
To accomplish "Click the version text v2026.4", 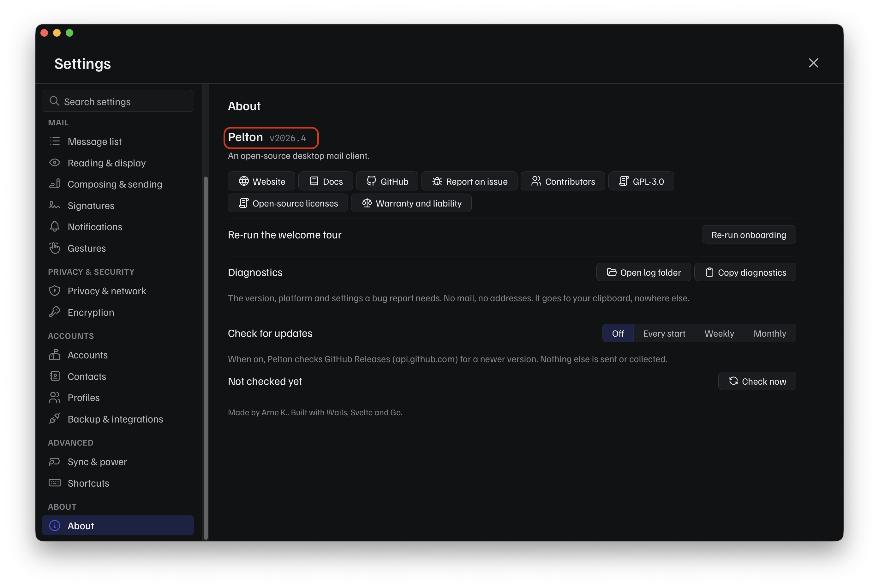I will point(288,138).
